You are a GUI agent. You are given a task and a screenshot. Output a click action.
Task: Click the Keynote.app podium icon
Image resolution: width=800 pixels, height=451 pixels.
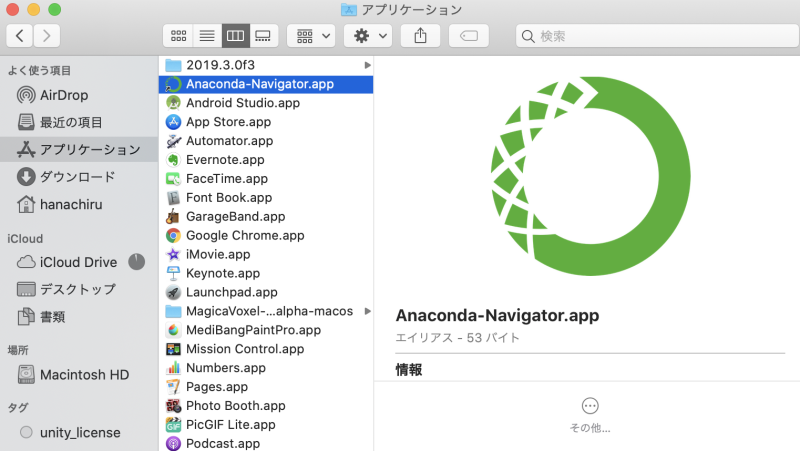pos(173,273)
